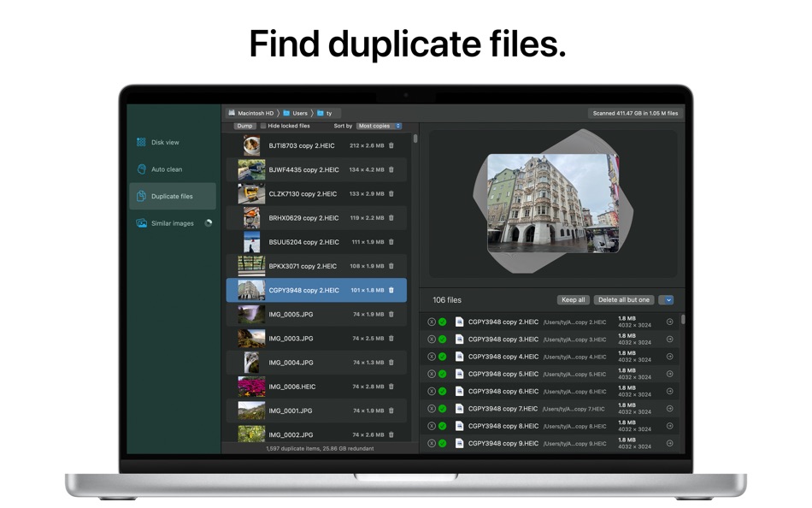The height and width of the screenshot is (508, 812).
Task: Click the trash icon on BJTI8703 copy 2.HEIC
Action: pos(391,145)
